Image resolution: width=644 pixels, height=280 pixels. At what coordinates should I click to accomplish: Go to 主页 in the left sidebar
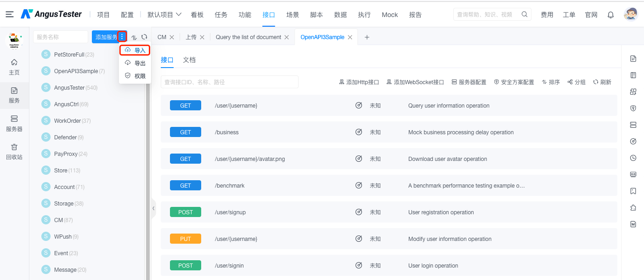coord(14,67)
